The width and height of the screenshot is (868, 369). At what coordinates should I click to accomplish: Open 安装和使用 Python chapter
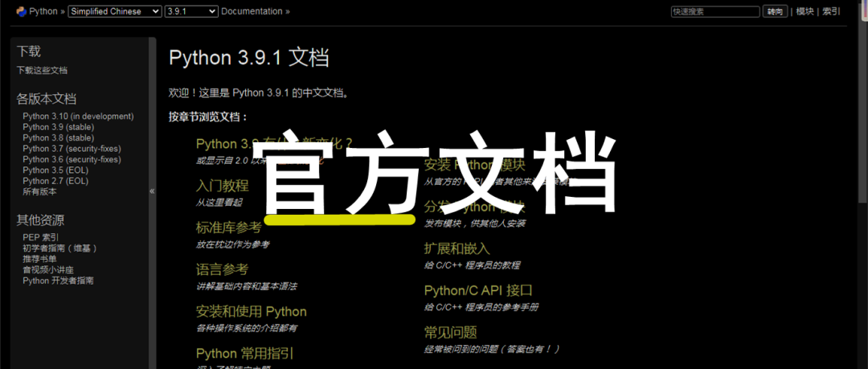point(252,311)
